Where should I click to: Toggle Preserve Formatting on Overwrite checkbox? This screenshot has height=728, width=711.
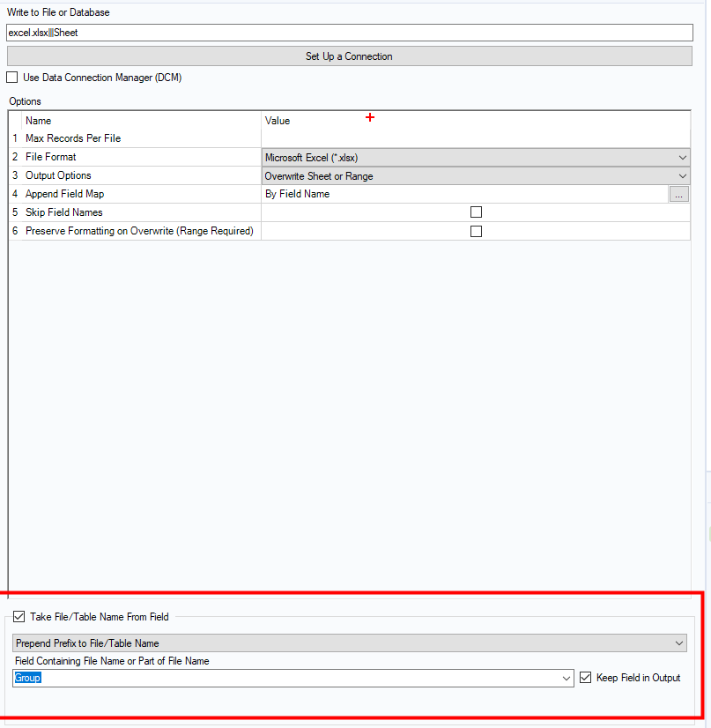point(476,231)
